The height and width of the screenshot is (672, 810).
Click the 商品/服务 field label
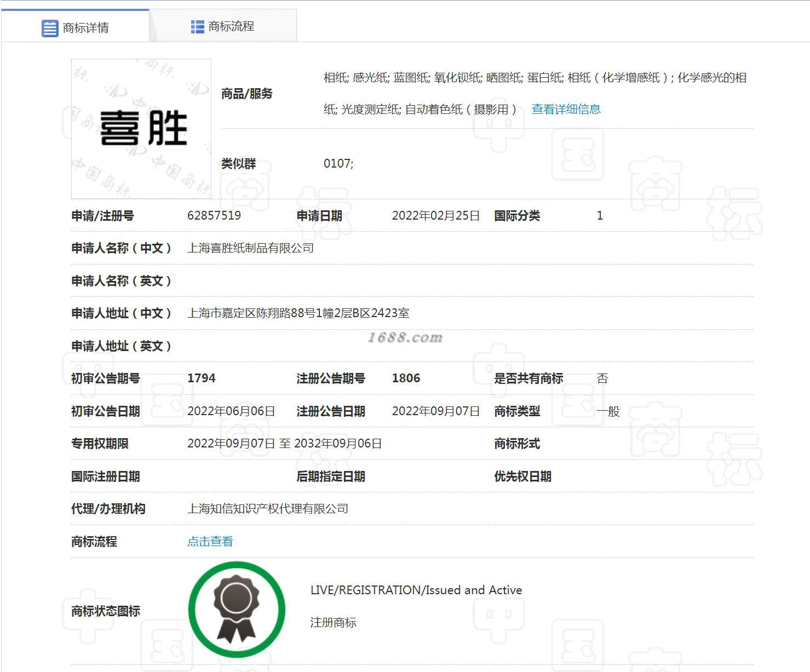pos(247,94)
